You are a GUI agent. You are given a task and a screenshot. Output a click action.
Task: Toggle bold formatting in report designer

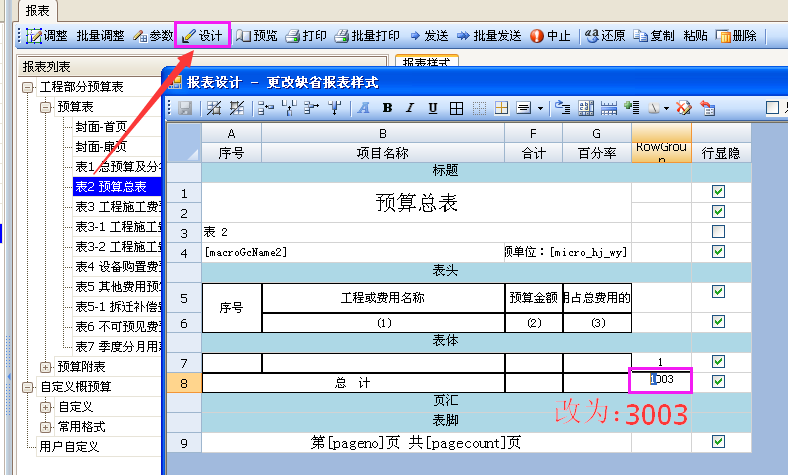386,108
